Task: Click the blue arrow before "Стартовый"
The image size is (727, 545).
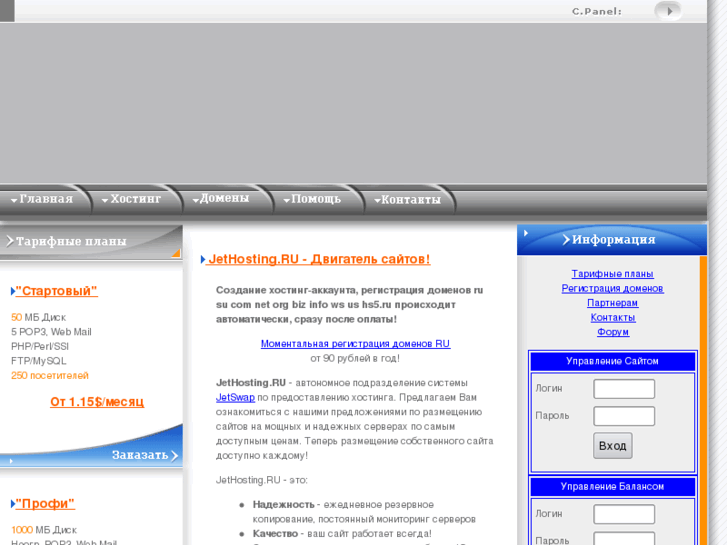Action: pos(13,291)
